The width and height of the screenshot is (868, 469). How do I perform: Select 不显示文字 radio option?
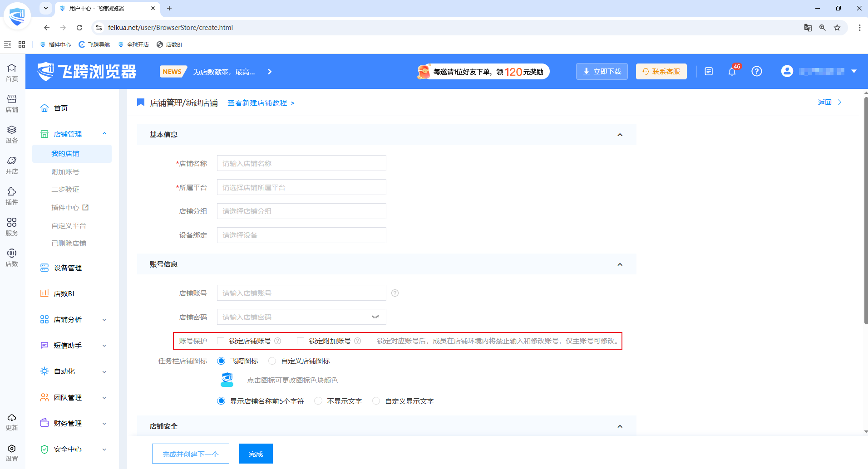318,401
